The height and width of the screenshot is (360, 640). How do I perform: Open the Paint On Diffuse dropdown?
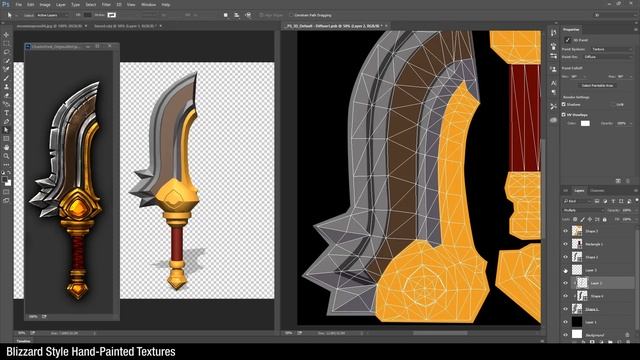[607, 57]
